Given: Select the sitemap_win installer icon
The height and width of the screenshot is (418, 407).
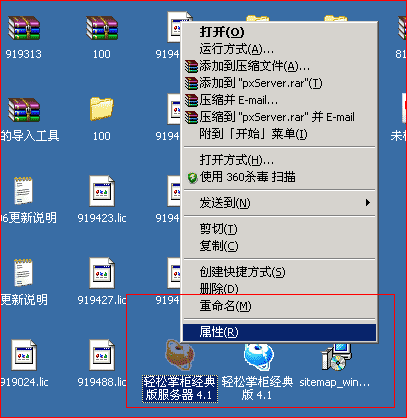Looking at the screenshot, I should 337,357.
